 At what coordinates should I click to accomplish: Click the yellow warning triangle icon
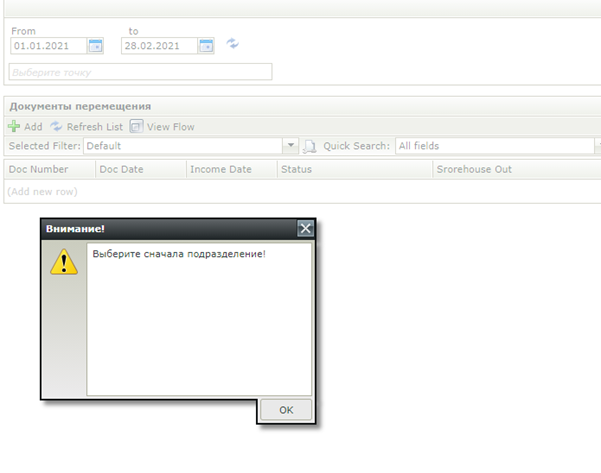tap(64, 262)
